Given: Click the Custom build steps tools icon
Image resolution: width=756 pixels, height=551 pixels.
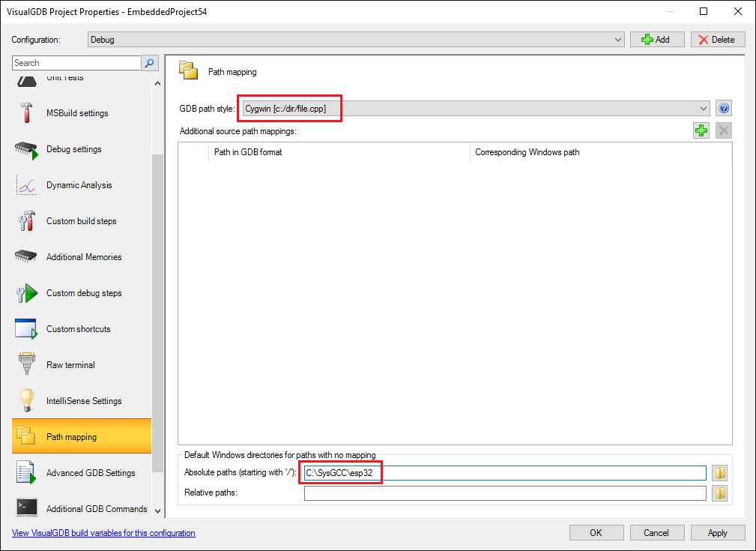Looking at the screenshot, I should pos(26,221).
